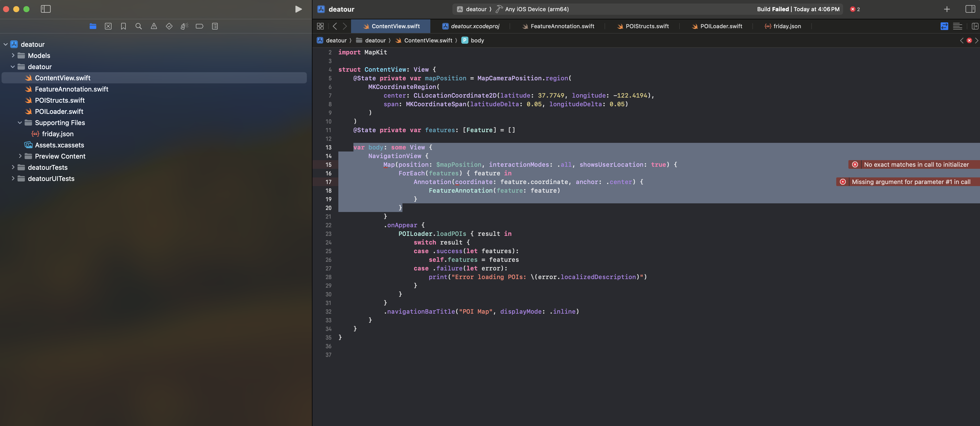This screenshot has height=426, width=980.
Task: Toggle the left navigator sidebar
Action: (x=46, y=9)
